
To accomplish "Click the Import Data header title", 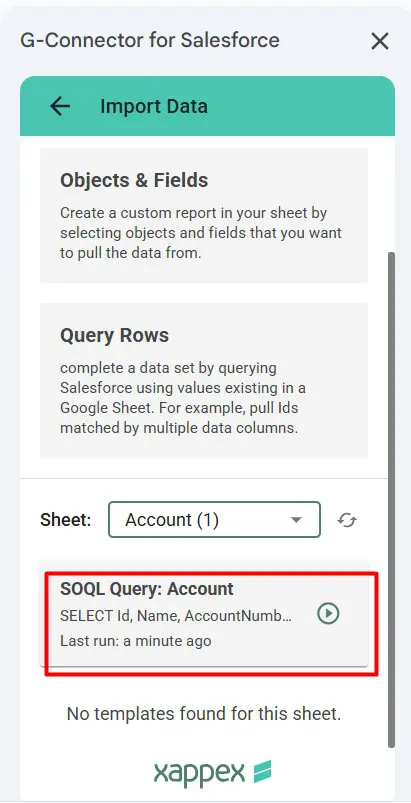I will pos(154,107).
